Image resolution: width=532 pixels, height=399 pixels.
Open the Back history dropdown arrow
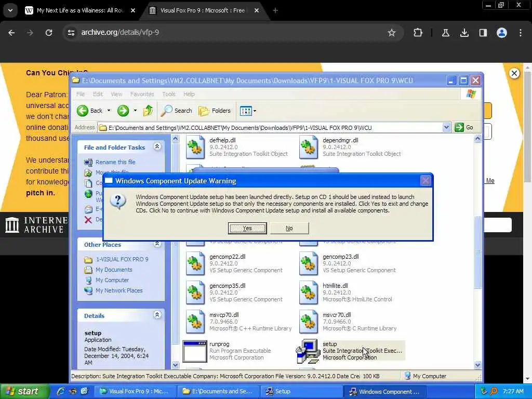(x=109, y=111)
